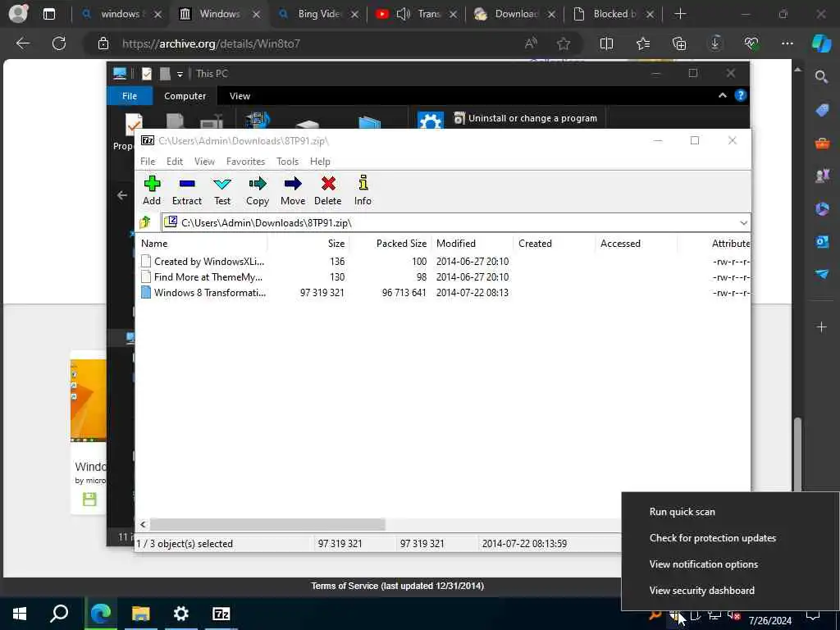The height and width of the screenshot is (630, 840).
Task: Open Edge Collections icon
Action: coord(678,43)
